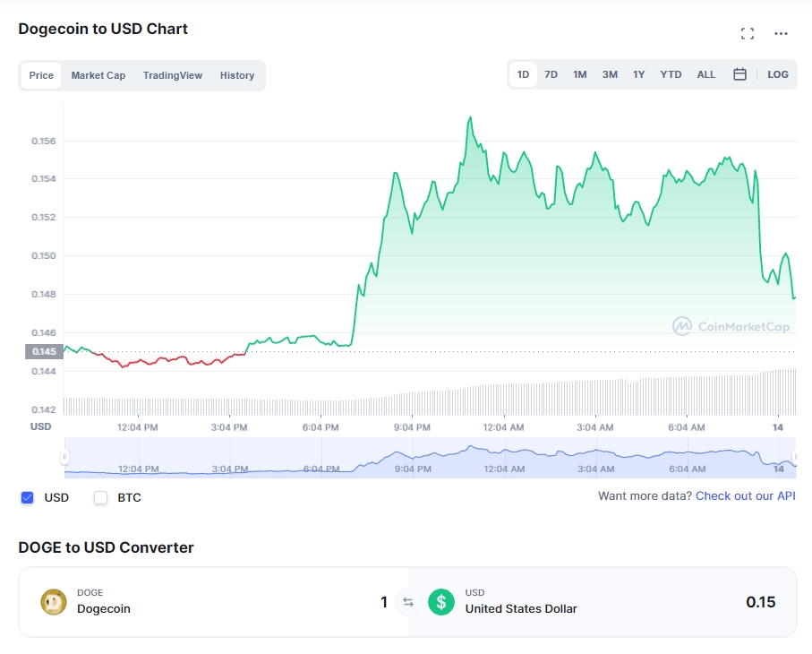The image size is (812, 654).
Task: Enable the BTC checkbox
Action: [x=101, y=497]
